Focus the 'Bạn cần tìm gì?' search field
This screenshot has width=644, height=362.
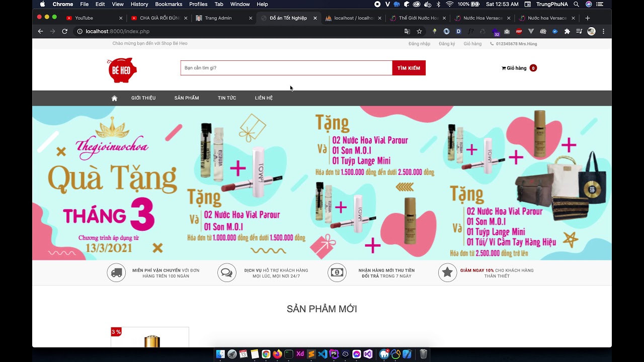point(286,68)
